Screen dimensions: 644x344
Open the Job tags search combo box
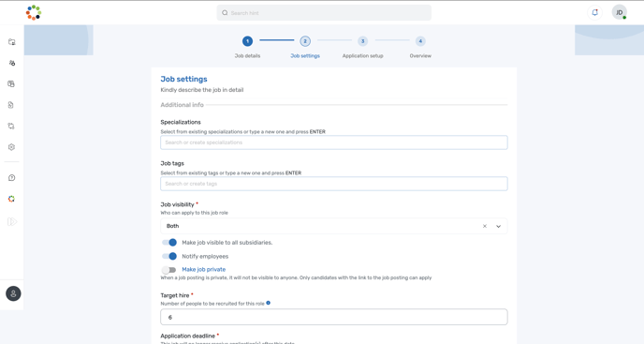coord(334,184)
